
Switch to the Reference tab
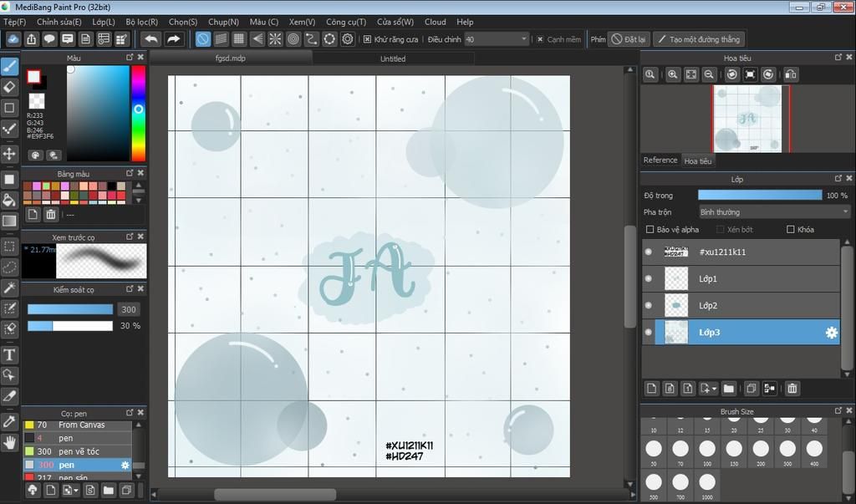[660, 160]
